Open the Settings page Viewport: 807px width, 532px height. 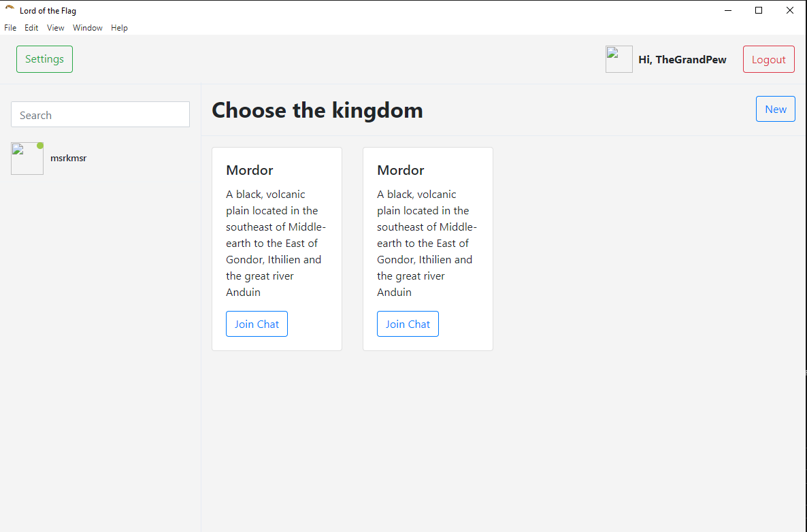coord(44,59)
